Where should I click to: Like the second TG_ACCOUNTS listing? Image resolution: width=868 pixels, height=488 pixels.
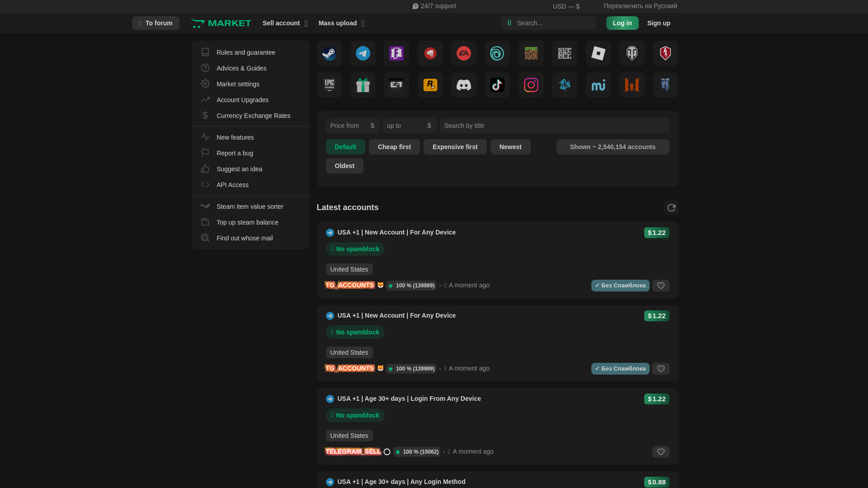tap(660, 369)
